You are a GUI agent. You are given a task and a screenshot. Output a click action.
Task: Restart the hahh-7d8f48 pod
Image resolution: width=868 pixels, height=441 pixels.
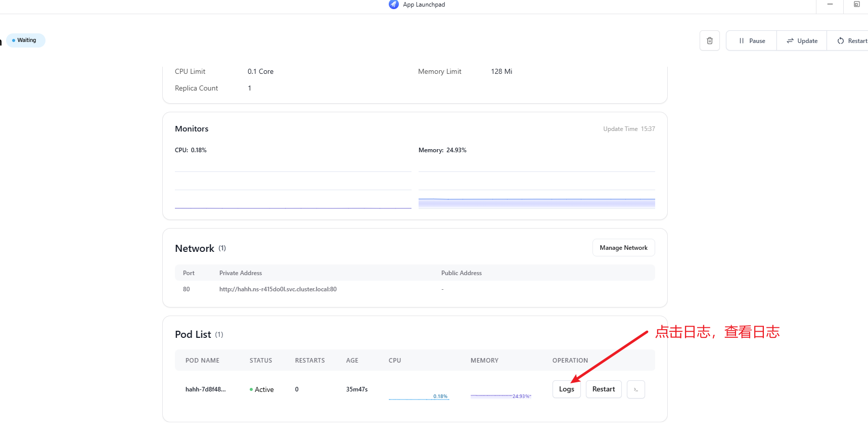coord(604,389)
